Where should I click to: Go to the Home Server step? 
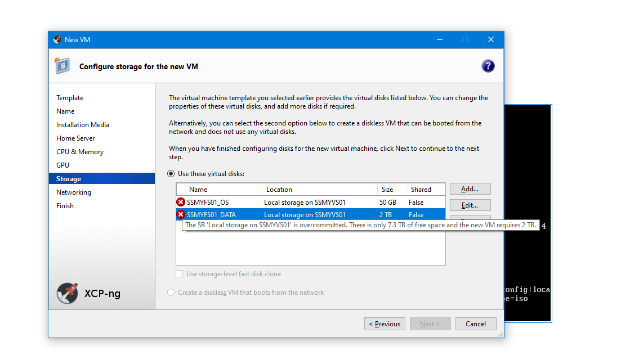tap(75, 138)
